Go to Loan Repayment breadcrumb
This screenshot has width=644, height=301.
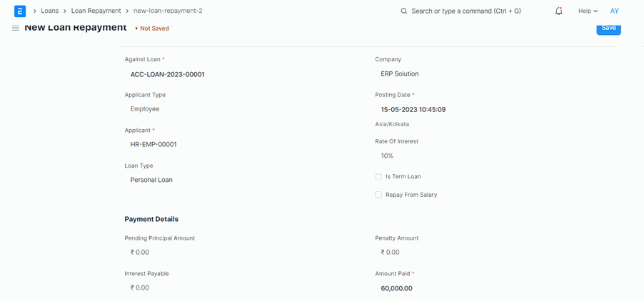tap(96, 11)
